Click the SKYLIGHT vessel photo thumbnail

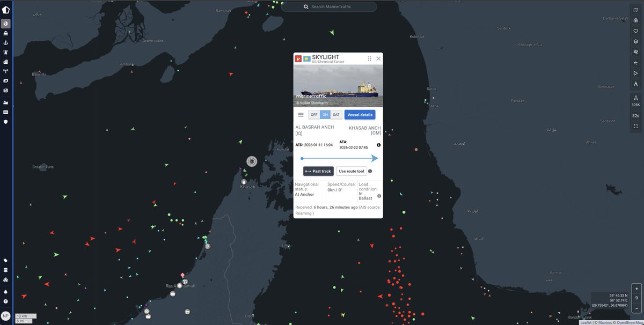coord(338,86)
